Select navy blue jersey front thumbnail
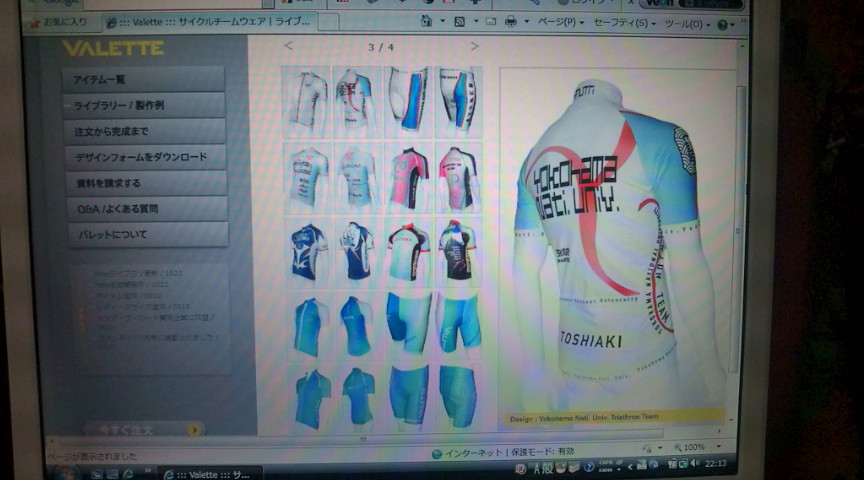Image resolution: width=864 pixels, height=480 pixels. click(307, 253)
